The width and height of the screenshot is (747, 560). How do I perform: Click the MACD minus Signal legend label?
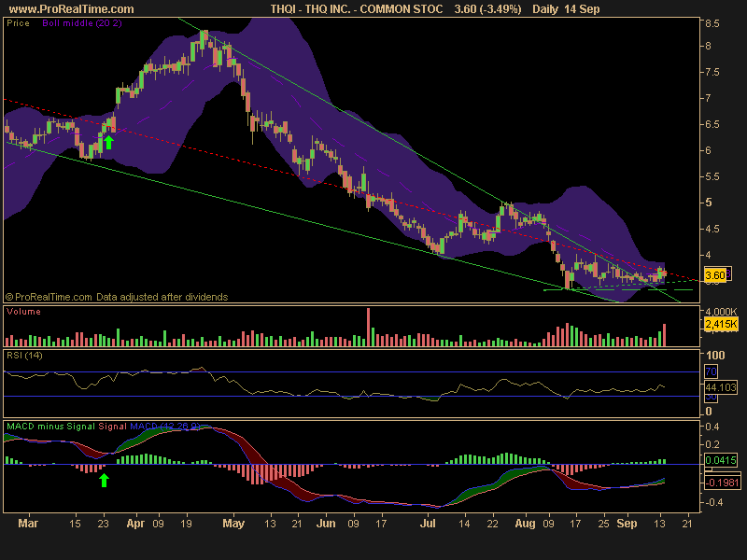tap(50, 427)
